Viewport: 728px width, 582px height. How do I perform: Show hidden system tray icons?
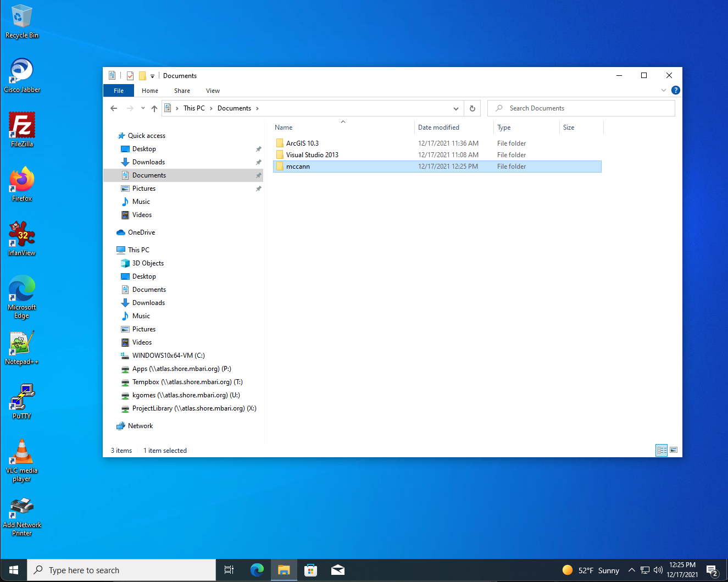(632, 570)
